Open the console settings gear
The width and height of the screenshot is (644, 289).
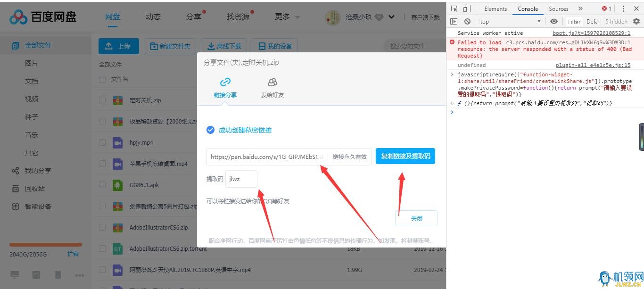(x=636, y=21)
